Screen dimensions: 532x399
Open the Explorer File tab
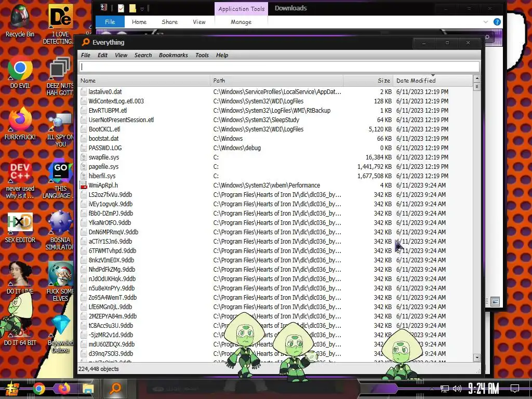tap(110, 22)
